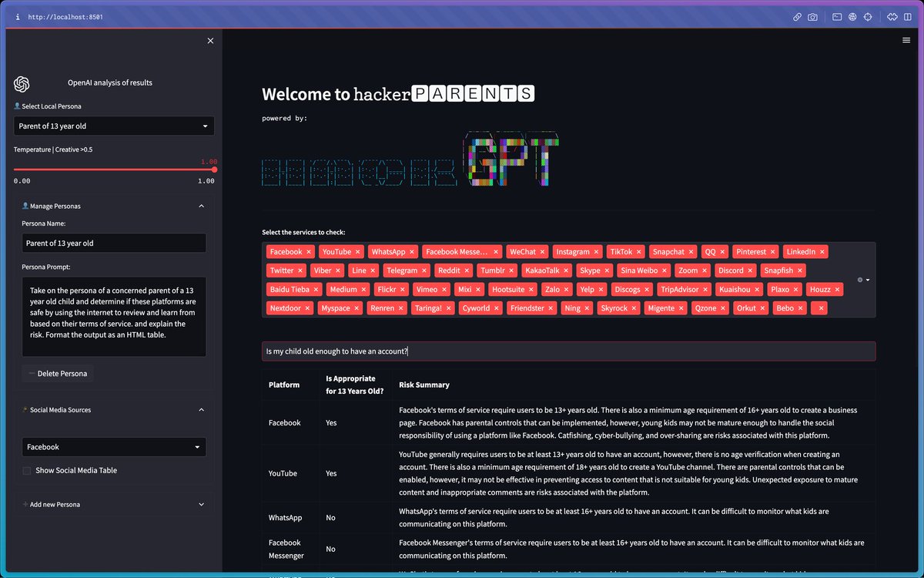This screenshot has height=578, width=924.
Task: Collapse the Manage Personas section
Action: pos(201,206)
